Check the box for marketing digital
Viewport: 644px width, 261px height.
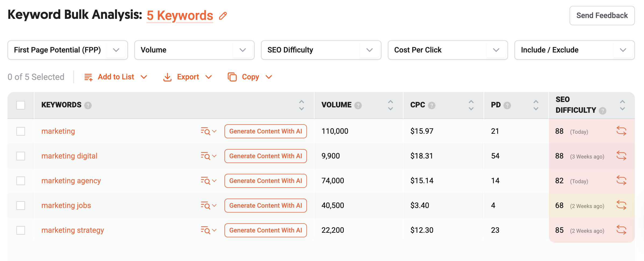click(x=21, y=156)
